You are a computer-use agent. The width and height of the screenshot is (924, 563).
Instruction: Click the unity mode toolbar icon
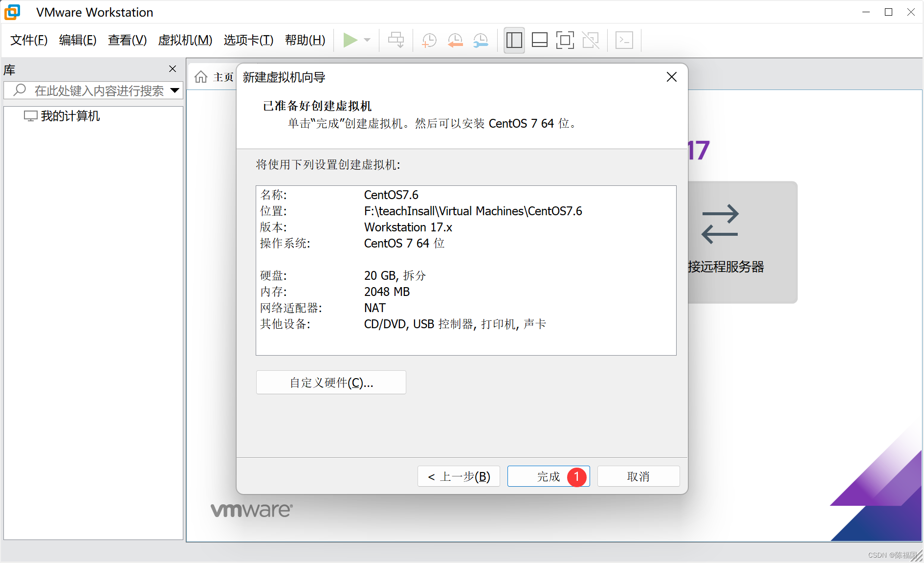coord(591,40)
